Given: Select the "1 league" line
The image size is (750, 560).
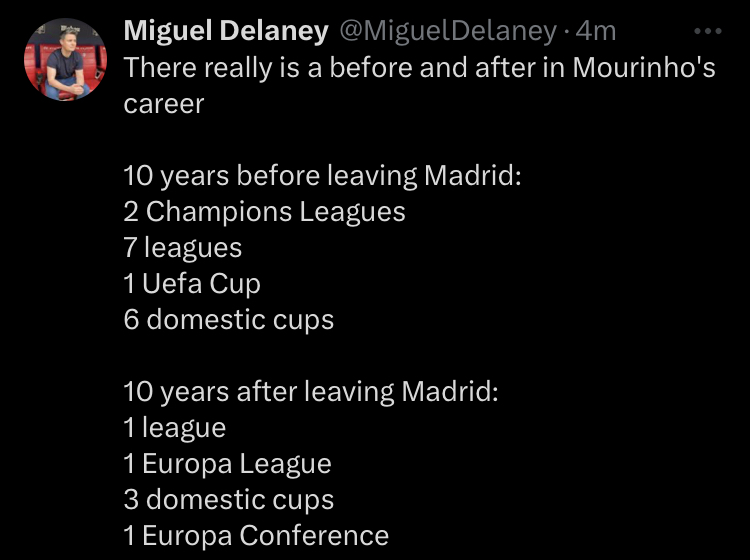Looking at the screenshot, I should point(175,428).
